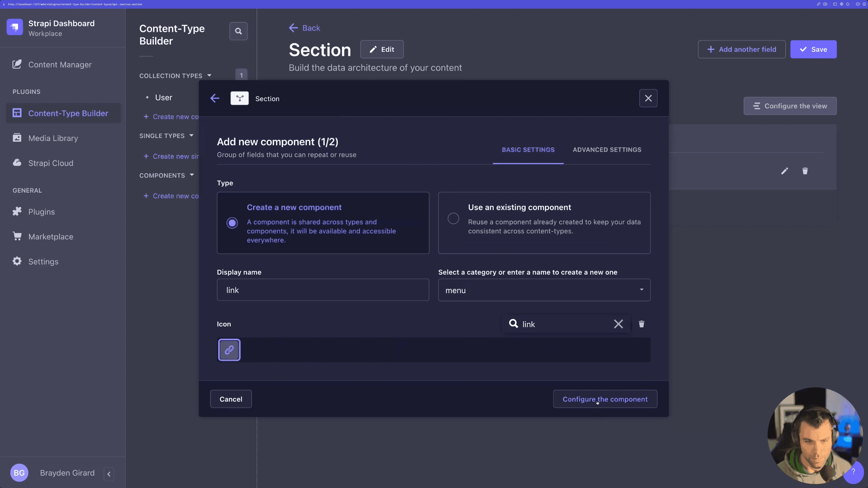This screenshot has height=488, width=868.
Task: Click the Back link
Action: (x=305, y=28)
